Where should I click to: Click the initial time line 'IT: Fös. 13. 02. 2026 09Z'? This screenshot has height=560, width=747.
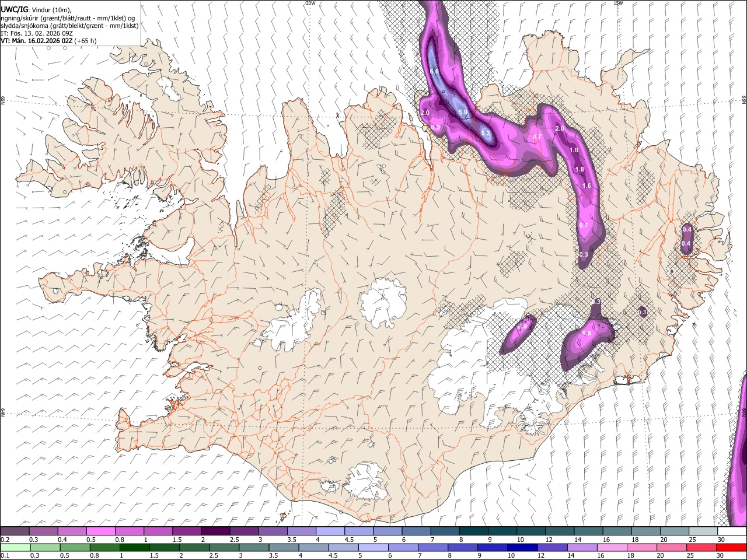(37, 34)
